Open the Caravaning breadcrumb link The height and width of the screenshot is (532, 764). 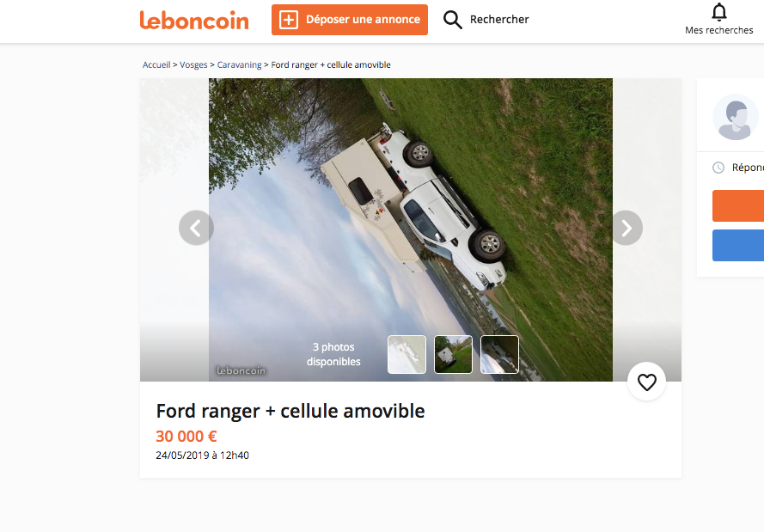coord(239,64)
